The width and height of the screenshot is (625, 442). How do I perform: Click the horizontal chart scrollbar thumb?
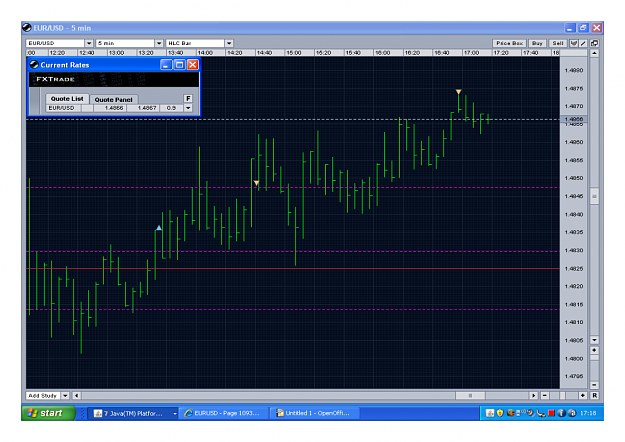(x=470, y=395)
